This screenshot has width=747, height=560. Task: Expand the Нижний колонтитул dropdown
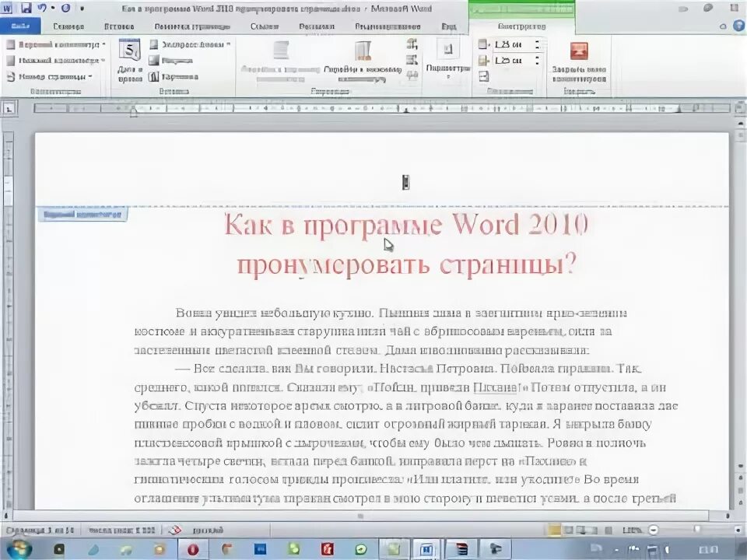coord(56,61)
